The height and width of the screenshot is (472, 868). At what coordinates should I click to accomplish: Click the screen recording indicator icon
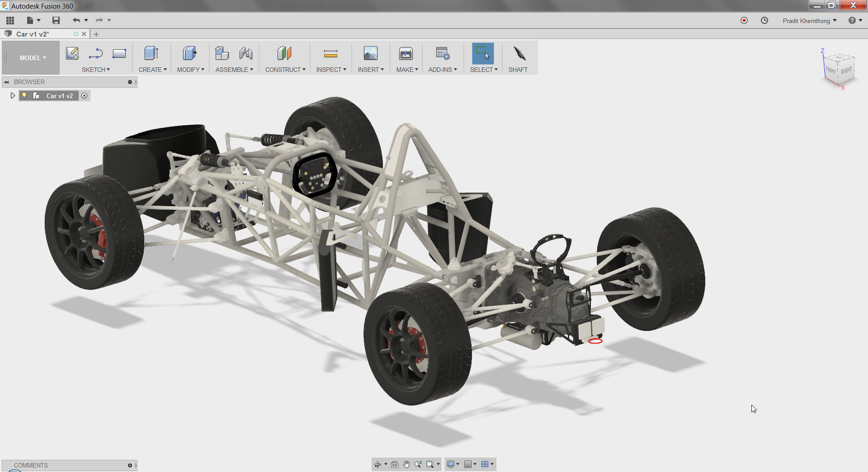pos(744,20)
